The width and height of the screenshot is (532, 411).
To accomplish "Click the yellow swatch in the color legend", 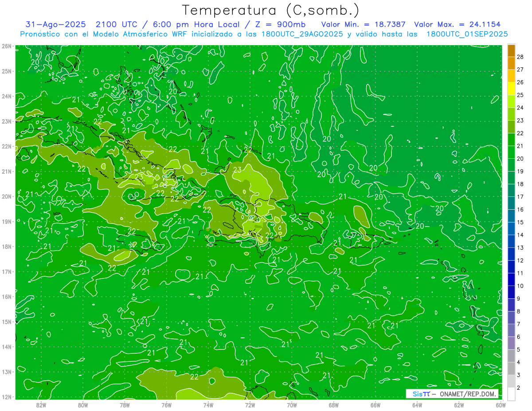I will click(x=511, y=89).
